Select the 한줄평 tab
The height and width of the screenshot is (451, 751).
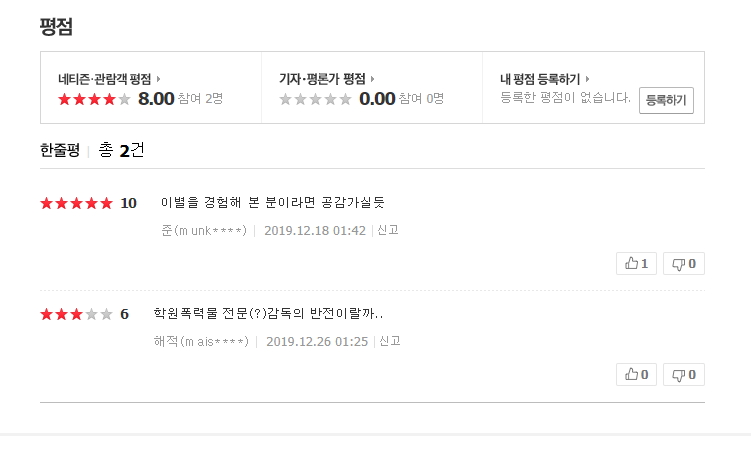(x=60, y=150)
